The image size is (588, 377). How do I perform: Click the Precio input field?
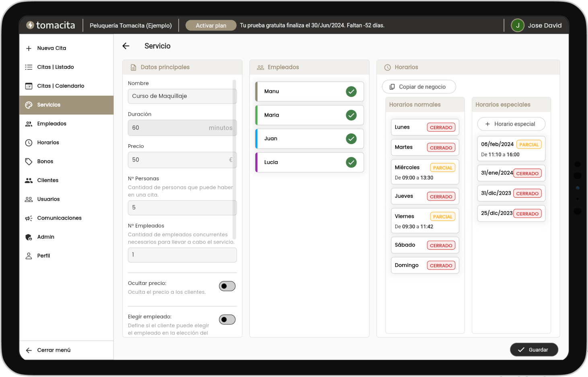(182, 160)
